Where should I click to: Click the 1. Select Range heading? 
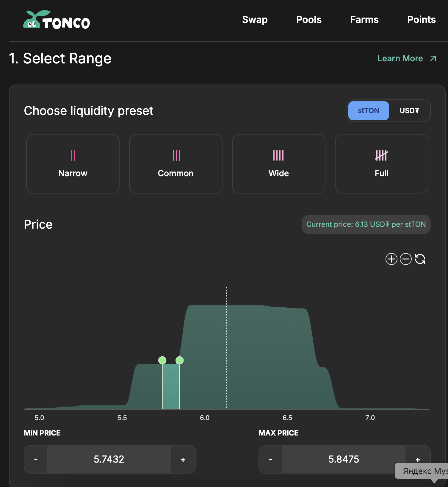tap(60, 58)
